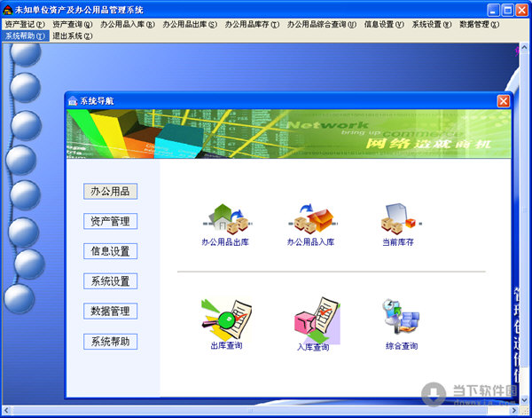The image size is (532, 418).
Task: Choose the 退出系统 menu item
Action: pyautogui.click(x=73, y=36)
